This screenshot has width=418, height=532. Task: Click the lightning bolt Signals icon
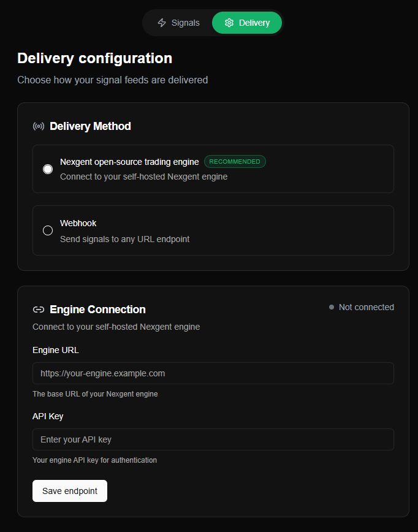tap(163, 22)
